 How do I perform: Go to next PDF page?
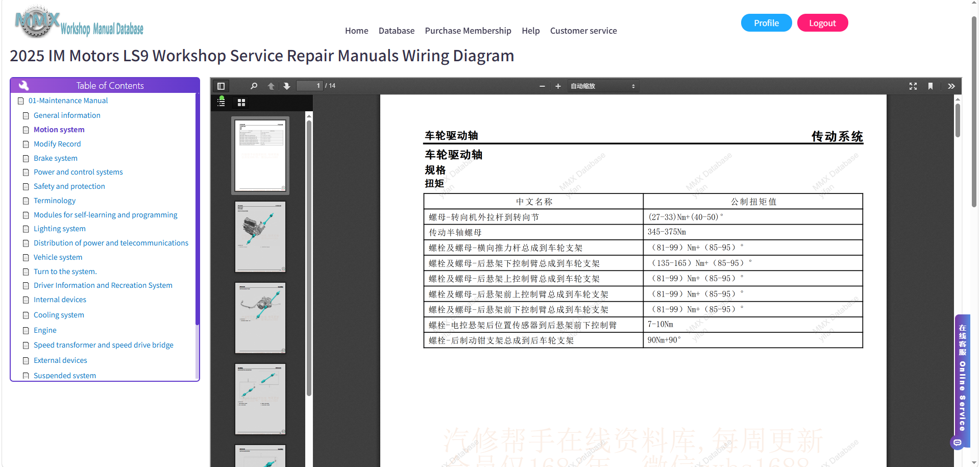click(287, 86)
